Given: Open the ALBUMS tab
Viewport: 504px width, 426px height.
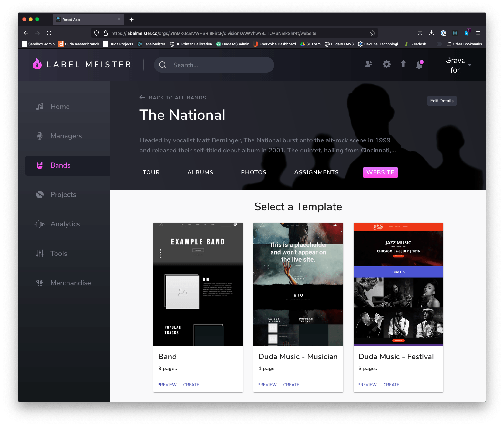Looking at the screenshot, I should [x=200, y=172].
